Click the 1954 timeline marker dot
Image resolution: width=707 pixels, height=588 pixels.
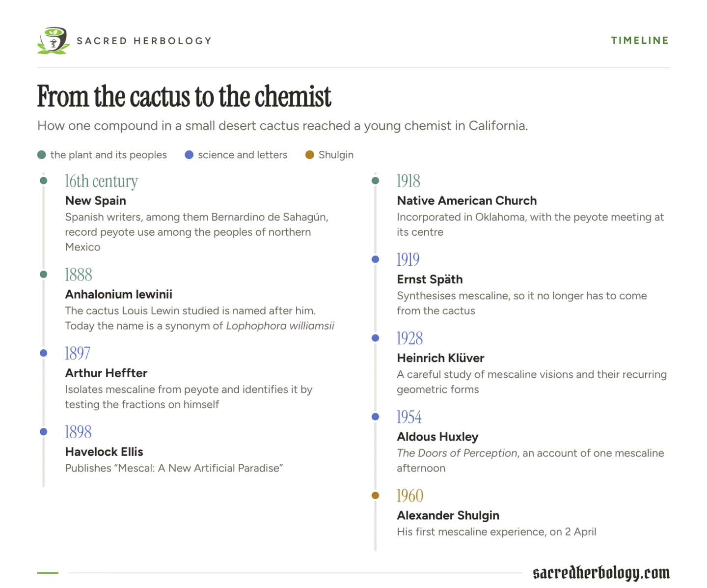pyautogui.click(x=376, y=417)
